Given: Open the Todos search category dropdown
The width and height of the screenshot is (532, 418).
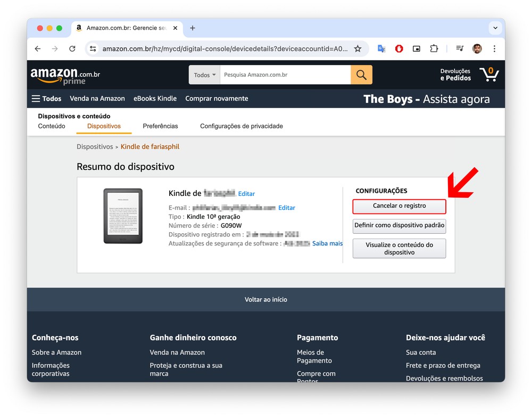Looking at the screenshot, I should (205, 75).
